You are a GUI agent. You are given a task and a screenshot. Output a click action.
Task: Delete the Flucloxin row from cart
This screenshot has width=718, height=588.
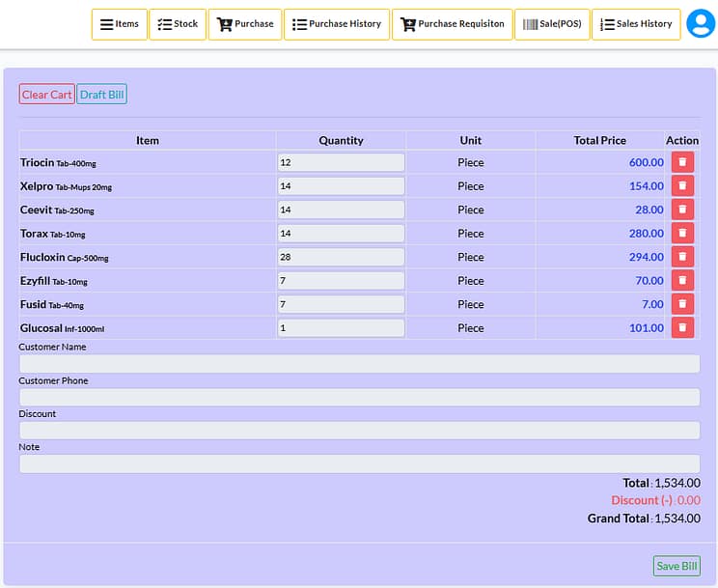click(682, 257)
